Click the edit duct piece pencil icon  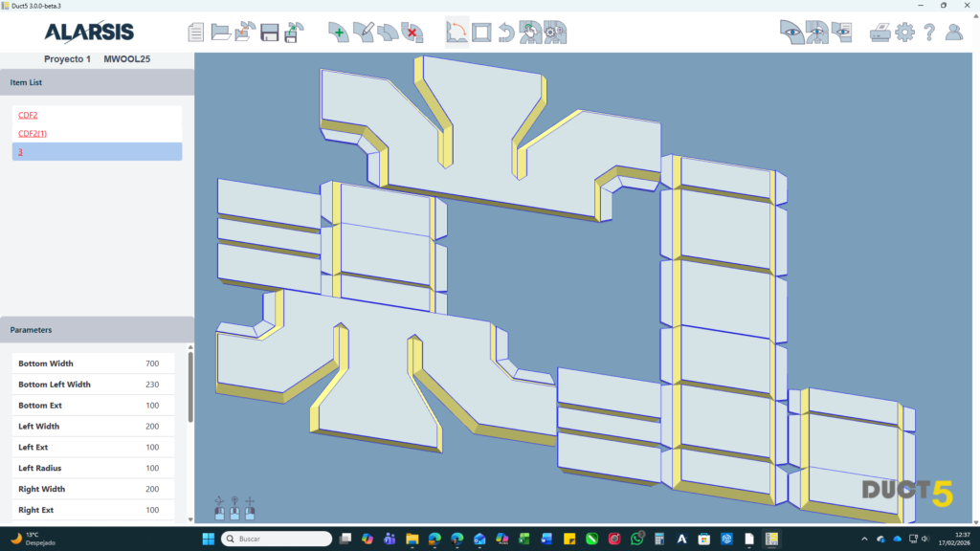tap(363, 33)
